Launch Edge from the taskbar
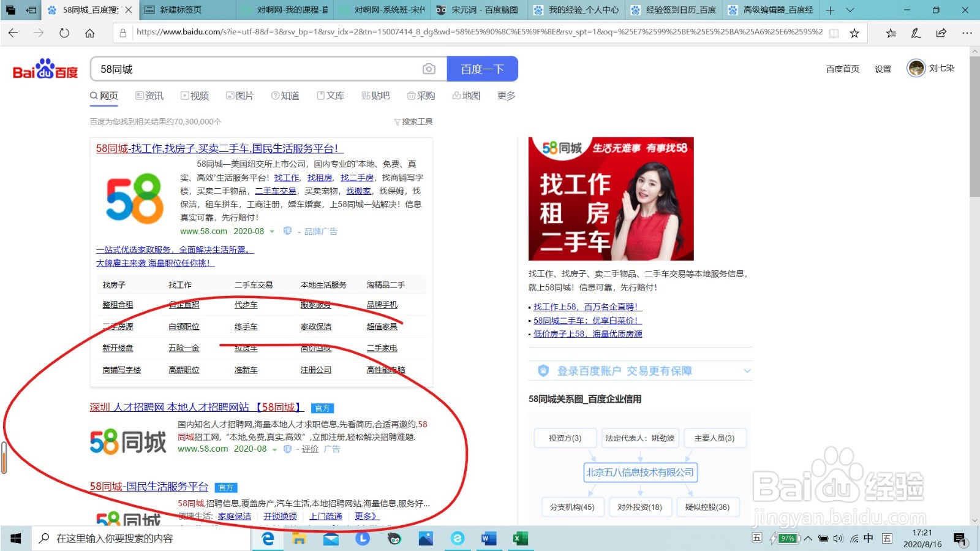Screen dimensions: 980x551 tap(268, 538)
